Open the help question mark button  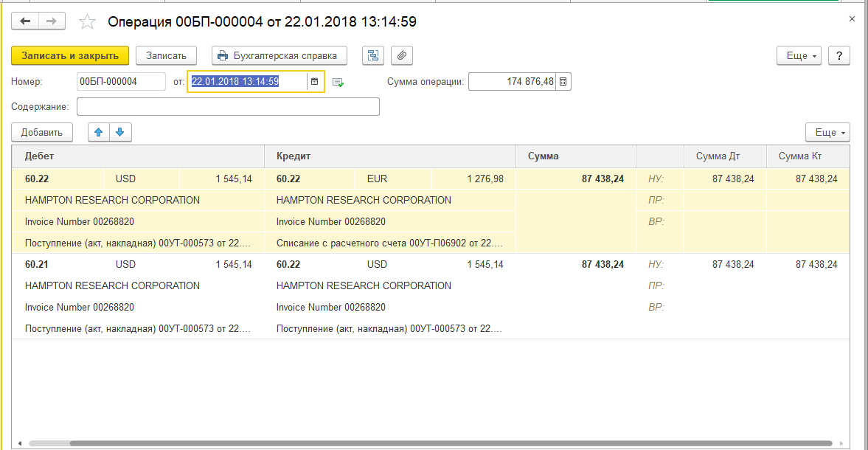(839, 56)
